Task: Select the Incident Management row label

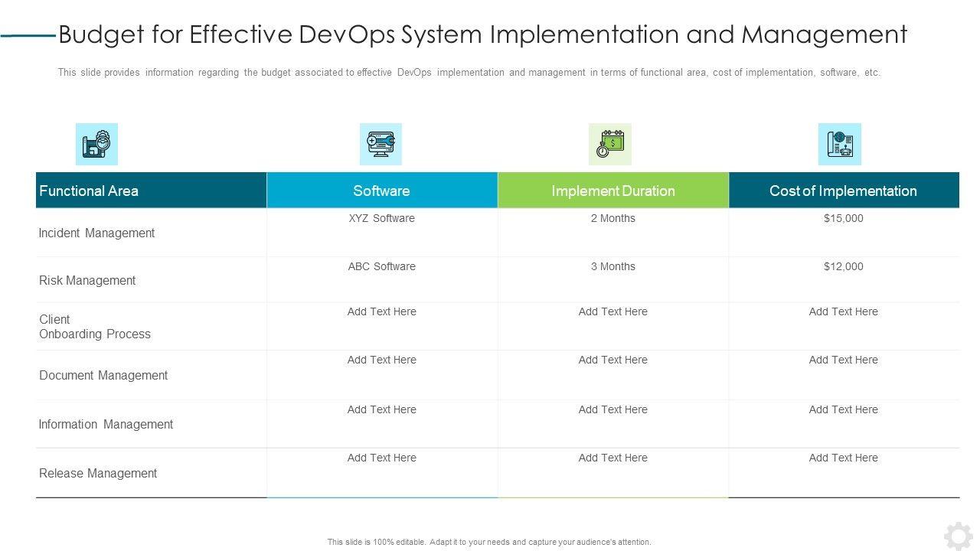Action: (96, 233)
